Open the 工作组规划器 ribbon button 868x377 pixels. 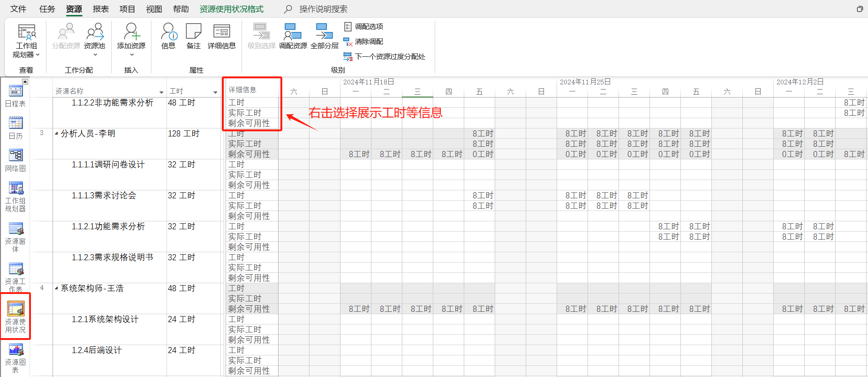(26, 41)
